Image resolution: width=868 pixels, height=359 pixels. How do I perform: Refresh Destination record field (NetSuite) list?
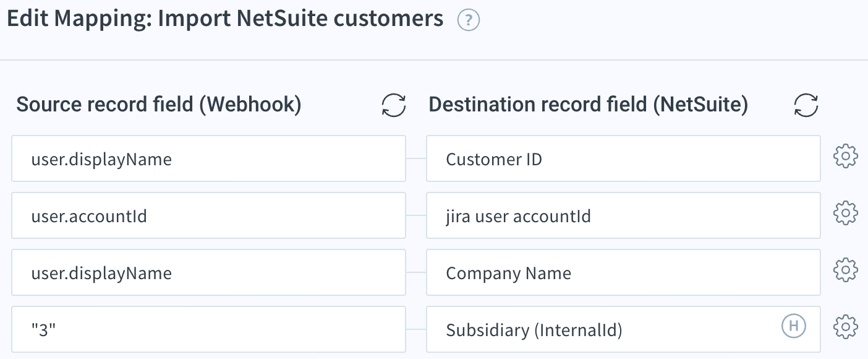click(x=806, y=105)
